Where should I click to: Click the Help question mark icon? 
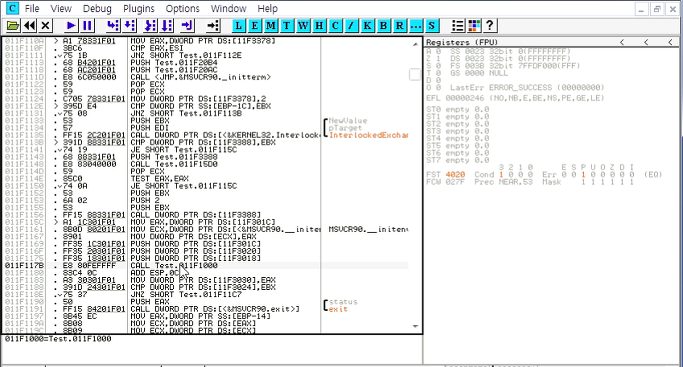(x=490, y=26)
